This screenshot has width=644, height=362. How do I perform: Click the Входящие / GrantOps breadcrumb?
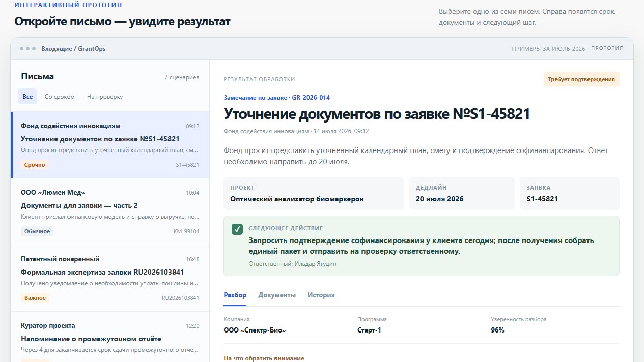tap(73, 49)
